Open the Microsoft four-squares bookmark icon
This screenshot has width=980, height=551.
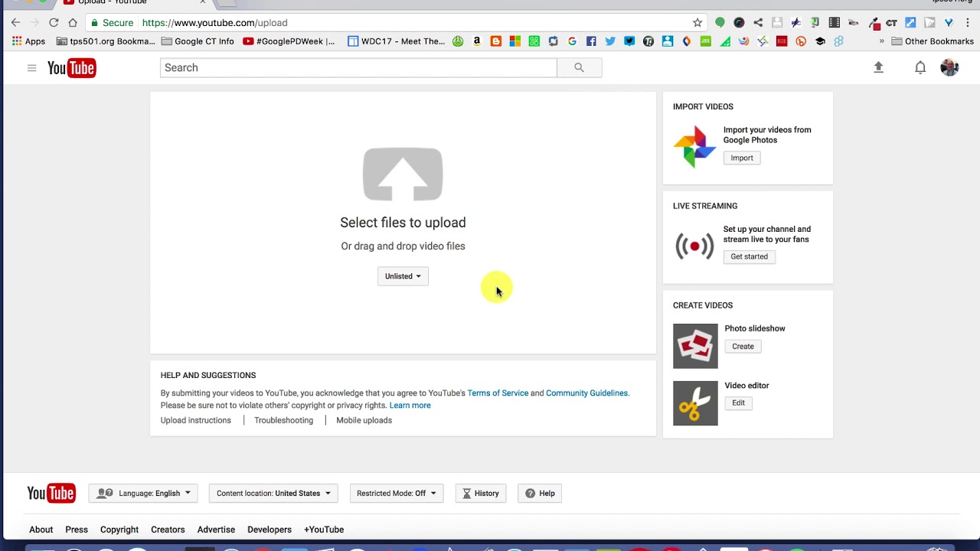pyautogui.click(x=514, y=41)
